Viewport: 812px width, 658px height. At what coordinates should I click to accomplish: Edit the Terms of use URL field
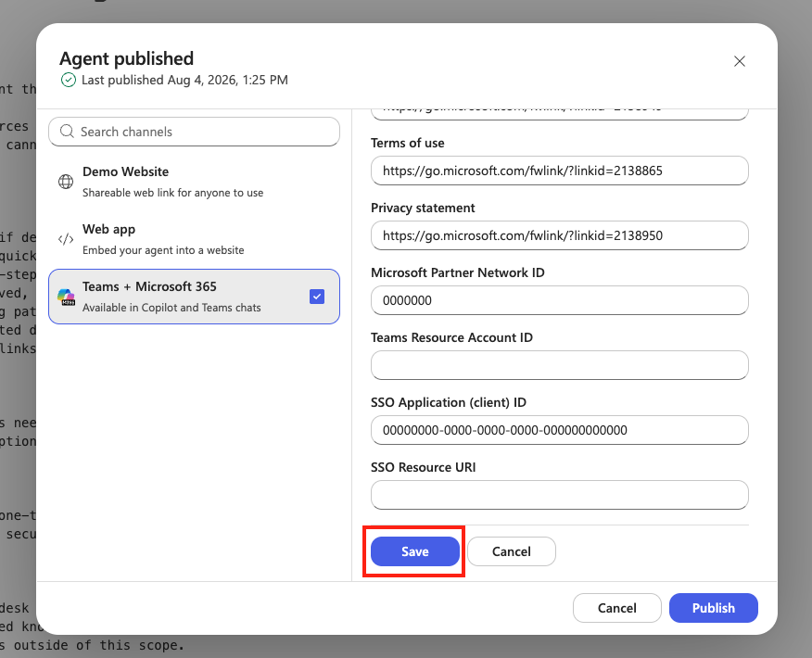[559, 171]
